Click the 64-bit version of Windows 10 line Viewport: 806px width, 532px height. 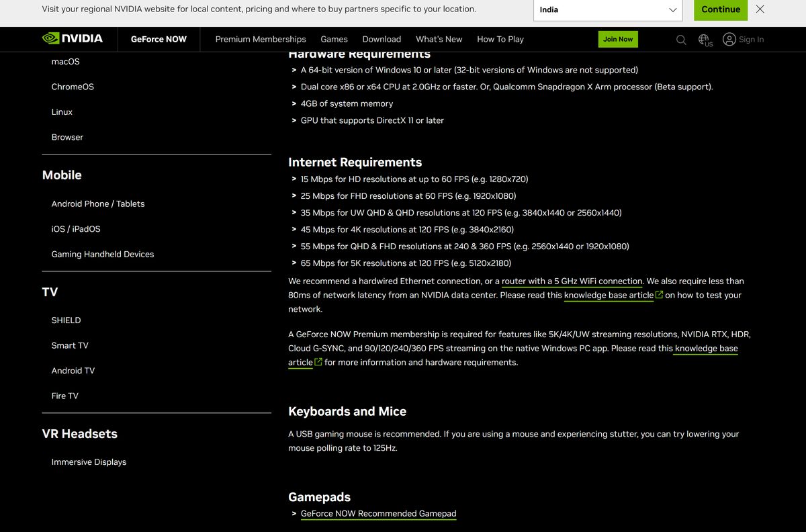tap(469, 70)
